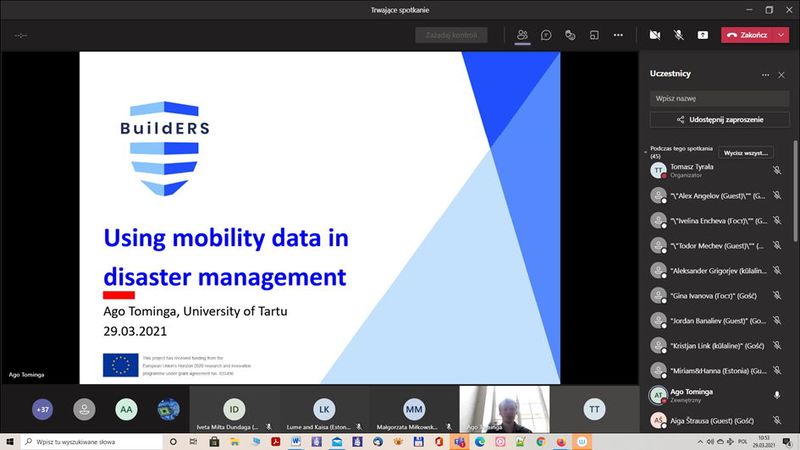Click the Małgorzata Miłkowsk... MM tile

[x=414, y=409]
